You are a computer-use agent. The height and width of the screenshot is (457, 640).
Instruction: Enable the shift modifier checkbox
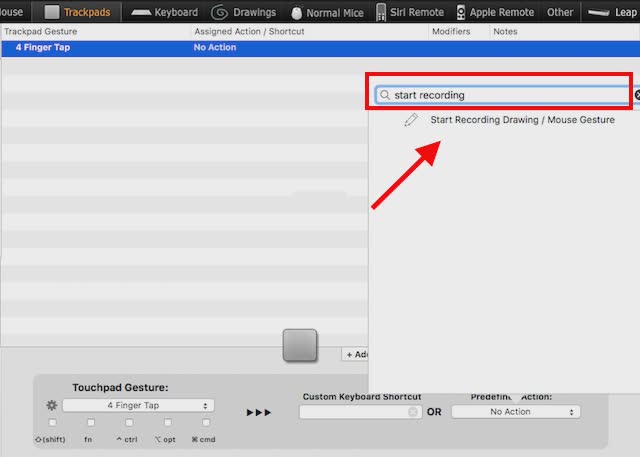[52, 422]
